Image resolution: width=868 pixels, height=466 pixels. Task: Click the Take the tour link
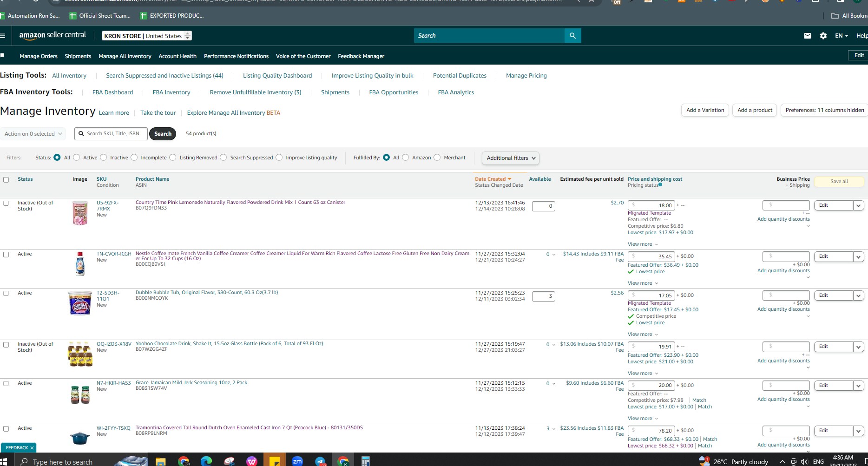[158, 113]
